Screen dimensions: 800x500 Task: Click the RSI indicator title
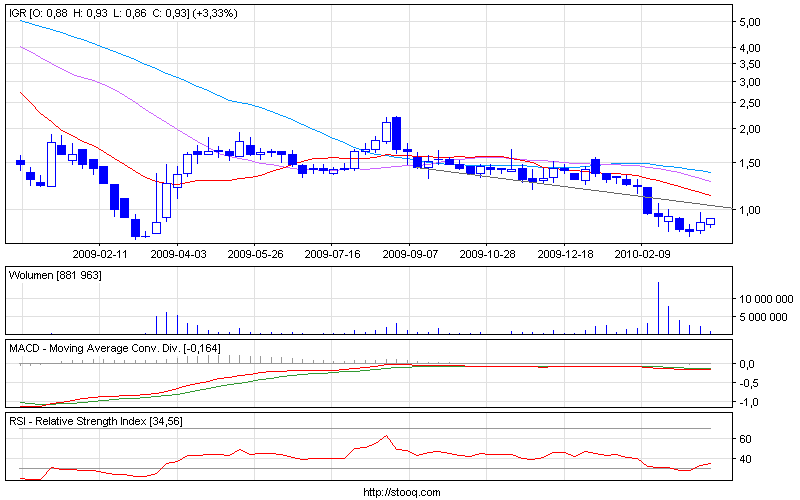95,421
